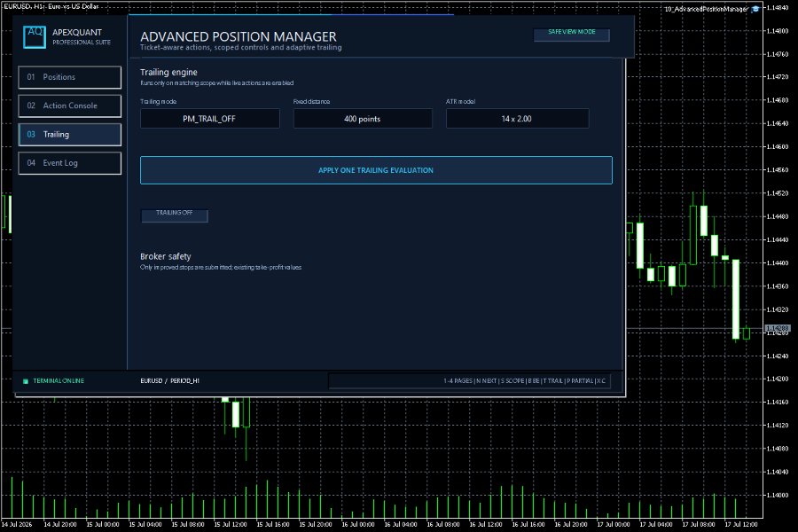Click the Trailing mode field label
This screenshot has width=798, height=532.
159,101
